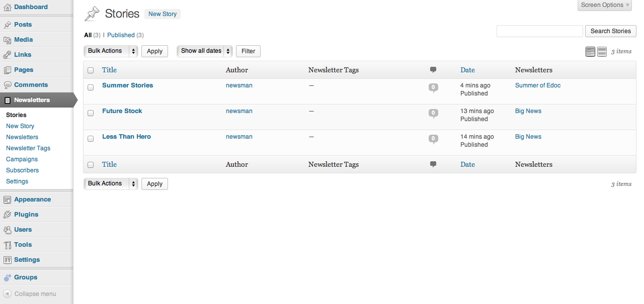Click the Dashboard home icon

pos(7,7)
